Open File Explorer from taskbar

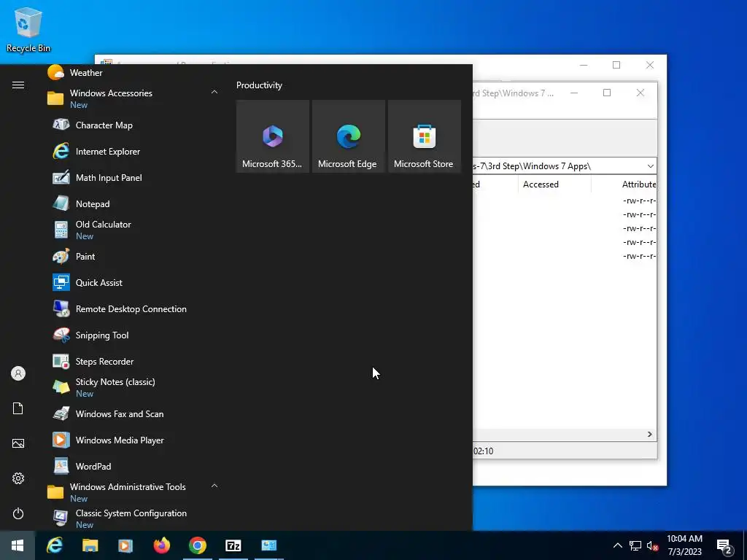tap(90, 545)
